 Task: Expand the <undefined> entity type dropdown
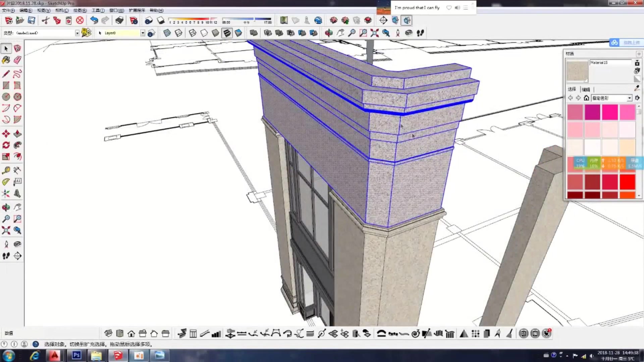click(x=77, y=33)
